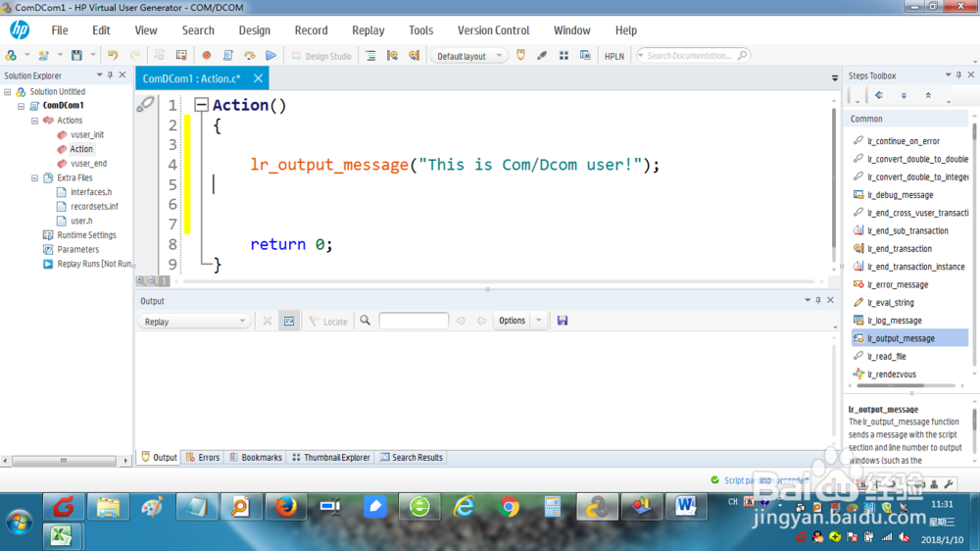980x551 pixels.
Task: Open the Design menu
Action: (x=255, y=30)
